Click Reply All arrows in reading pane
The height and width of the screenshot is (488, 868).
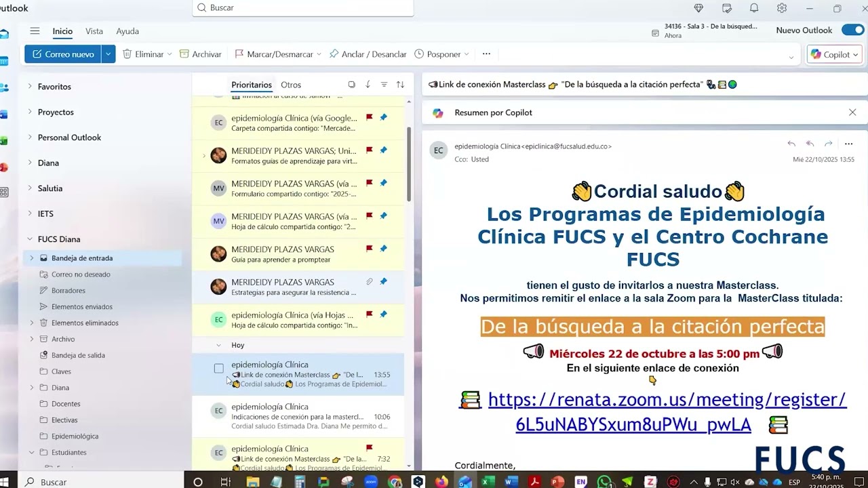(x=810, y=144)
